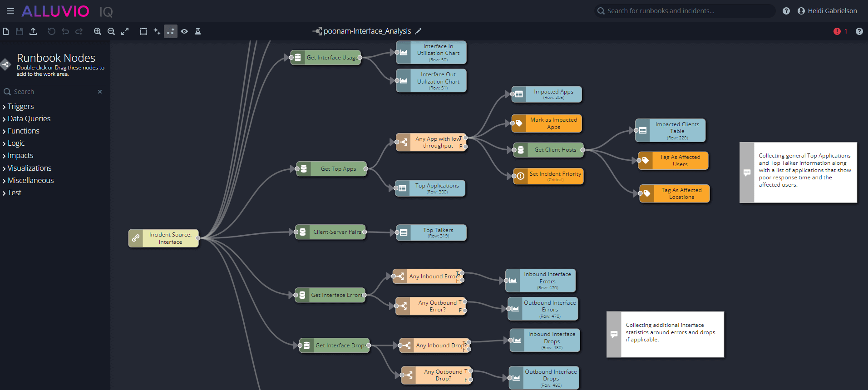Image resolution: width=868 pixels, height=390 pixels.
Task: Click the flask test icon in toolbar
Action: click(198, 31)
